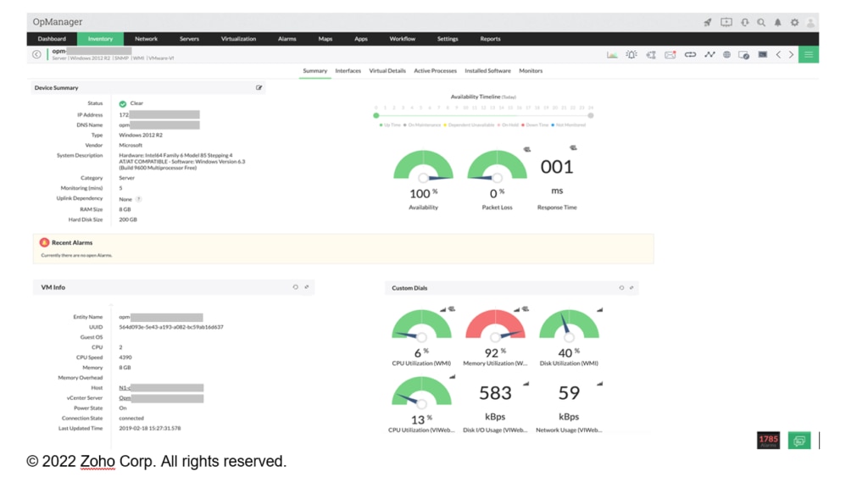Open the terminal console icon

coord(763,55)
